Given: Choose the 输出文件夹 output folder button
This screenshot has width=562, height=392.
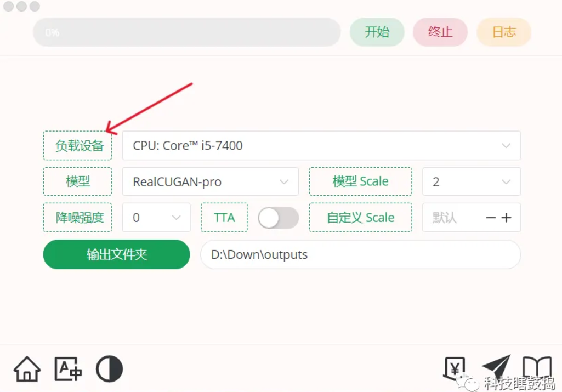Looking at the screenshot, I should (116, 254).
